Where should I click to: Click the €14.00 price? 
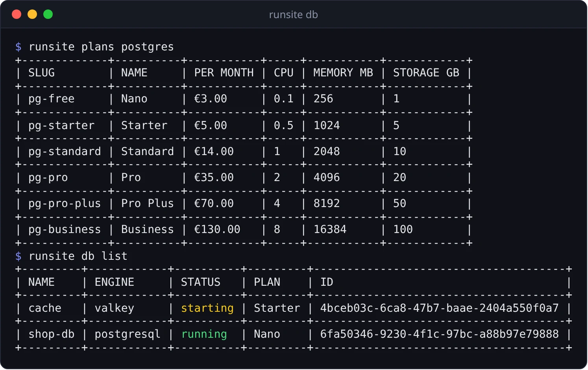pyautogui.click(x=214, y=152)
